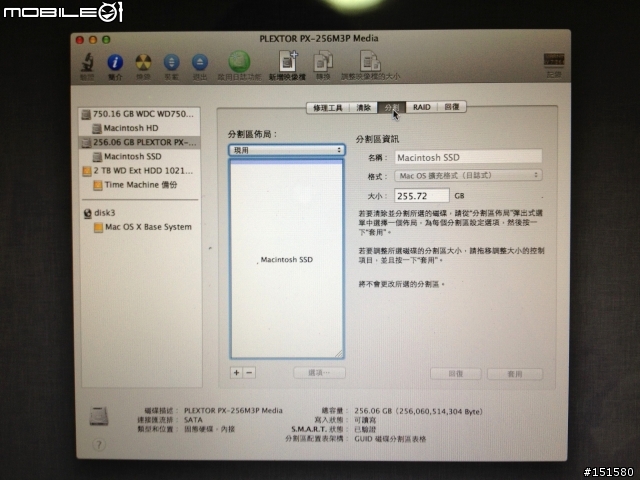Switch to the Restore (回復) tab
Screen dimensions: 640x480
452,107
